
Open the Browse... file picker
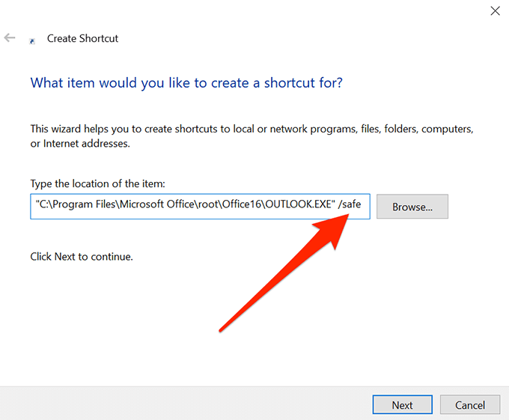point(412,207)
